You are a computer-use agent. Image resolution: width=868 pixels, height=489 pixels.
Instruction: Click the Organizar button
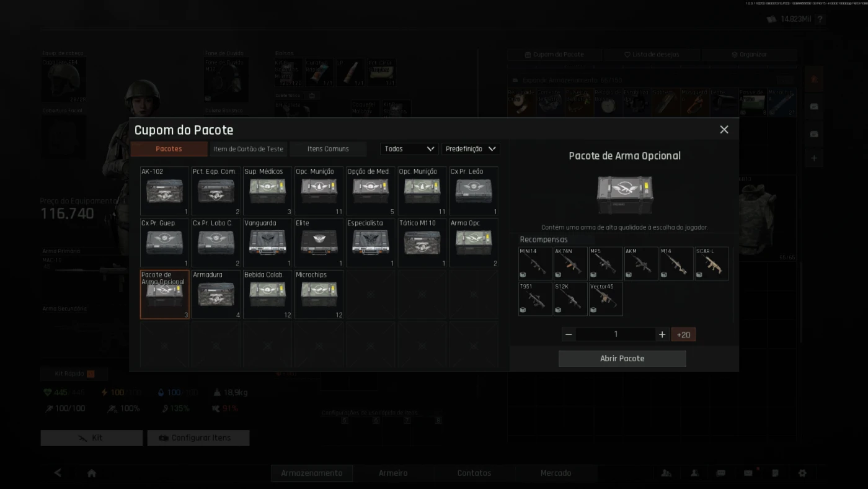(x=749, y=55)
